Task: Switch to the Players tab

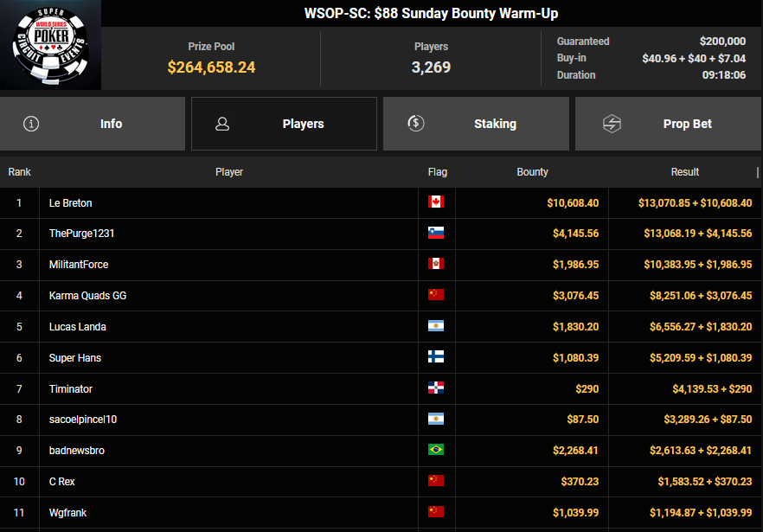Action: (284, 124)
